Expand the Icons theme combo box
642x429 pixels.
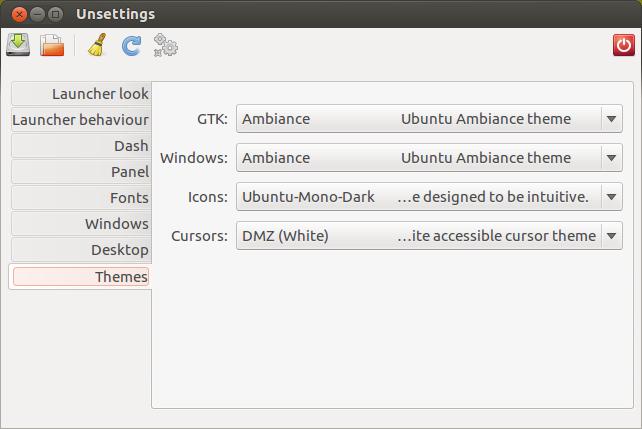429,197
